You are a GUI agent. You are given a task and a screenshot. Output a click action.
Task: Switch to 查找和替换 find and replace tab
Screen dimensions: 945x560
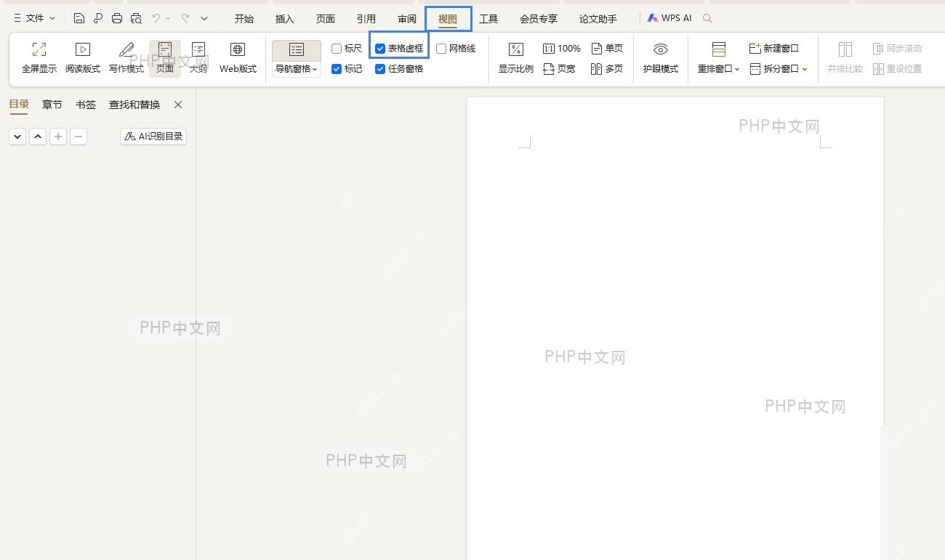[134, 105]
